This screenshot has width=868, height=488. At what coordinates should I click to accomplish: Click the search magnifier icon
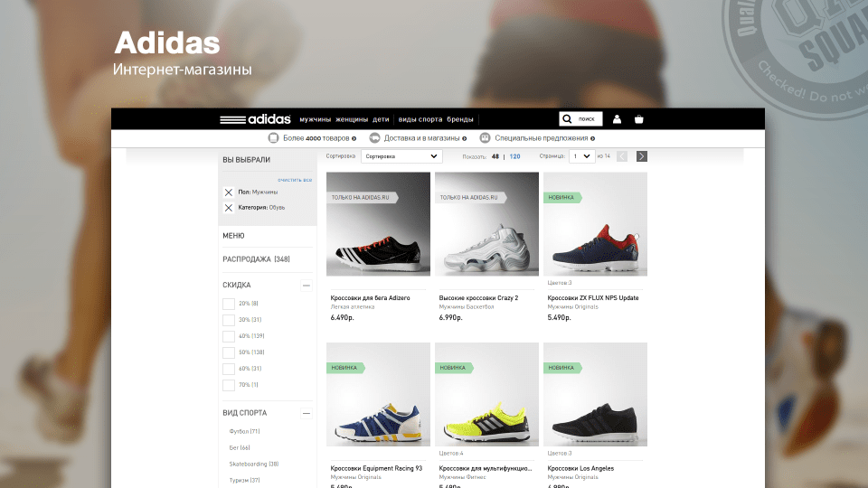[x=567, y=118]
